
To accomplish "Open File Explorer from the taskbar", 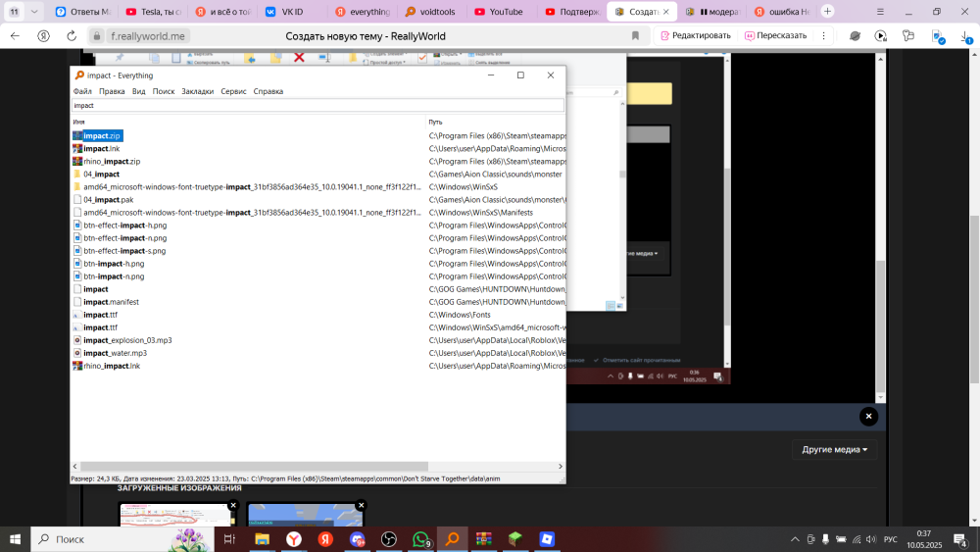I will pyautogui.click(x=262, y=539).
